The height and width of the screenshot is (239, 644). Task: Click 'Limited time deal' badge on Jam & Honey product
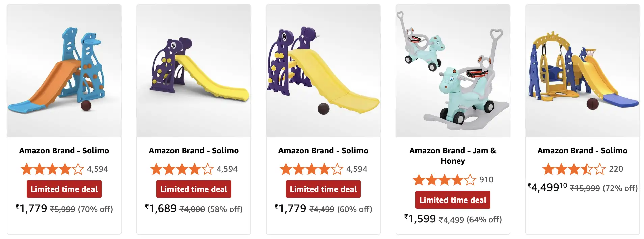[452, 200]
